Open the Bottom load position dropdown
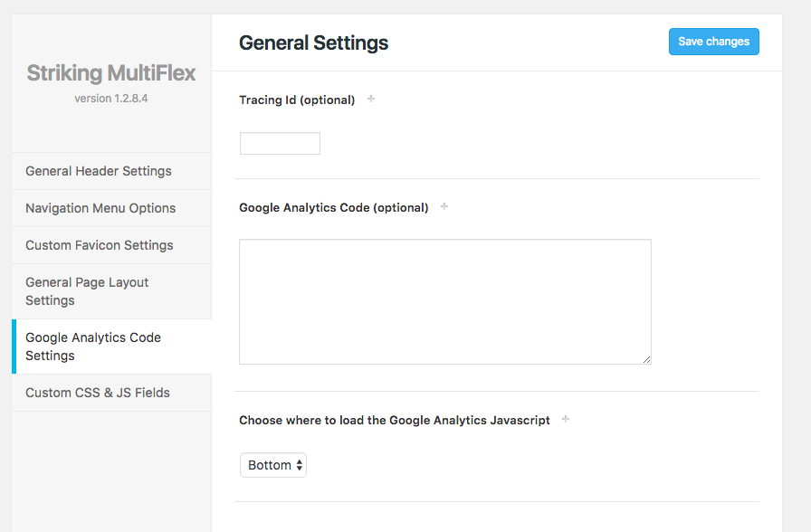 (273, 465)
